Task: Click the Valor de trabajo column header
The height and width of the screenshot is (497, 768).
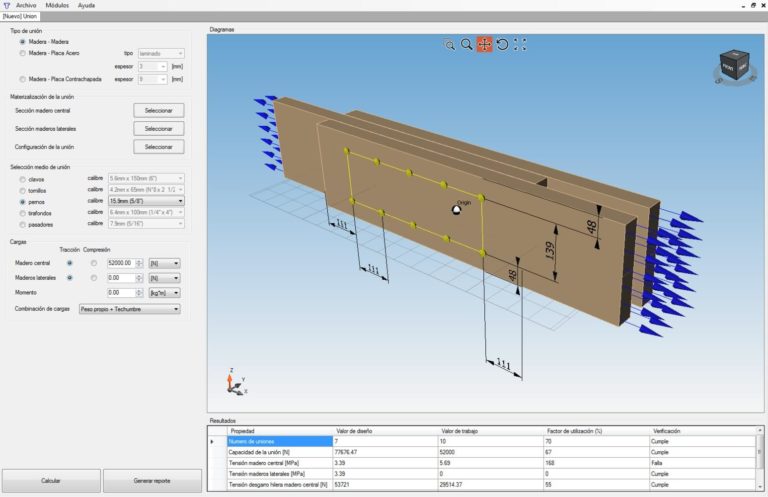Action: click(x=491, y=431)
